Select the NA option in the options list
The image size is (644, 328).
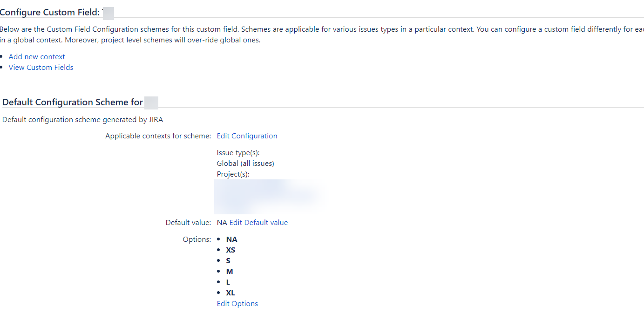tap(231, 239)
